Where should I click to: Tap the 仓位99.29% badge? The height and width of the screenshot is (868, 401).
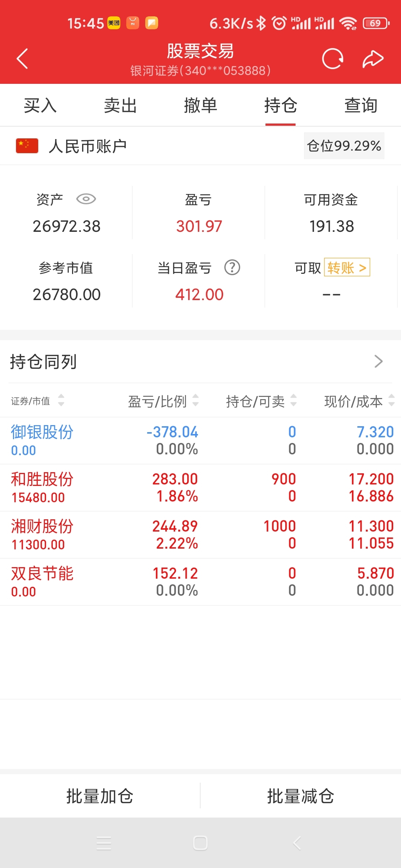pos(344,146)
